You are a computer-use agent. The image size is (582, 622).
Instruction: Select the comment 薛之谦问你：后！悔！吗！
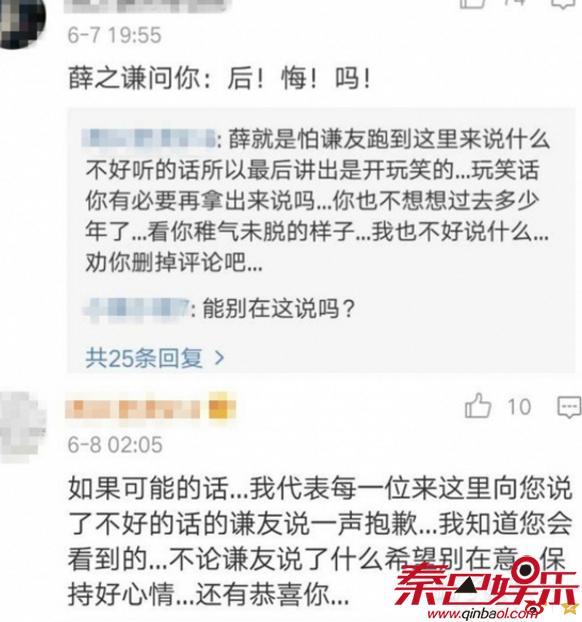pos(220,77)
